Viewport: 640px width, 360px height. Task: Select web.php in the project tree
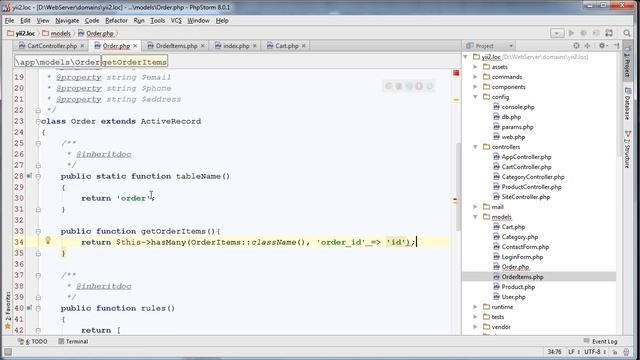(513, 137)
